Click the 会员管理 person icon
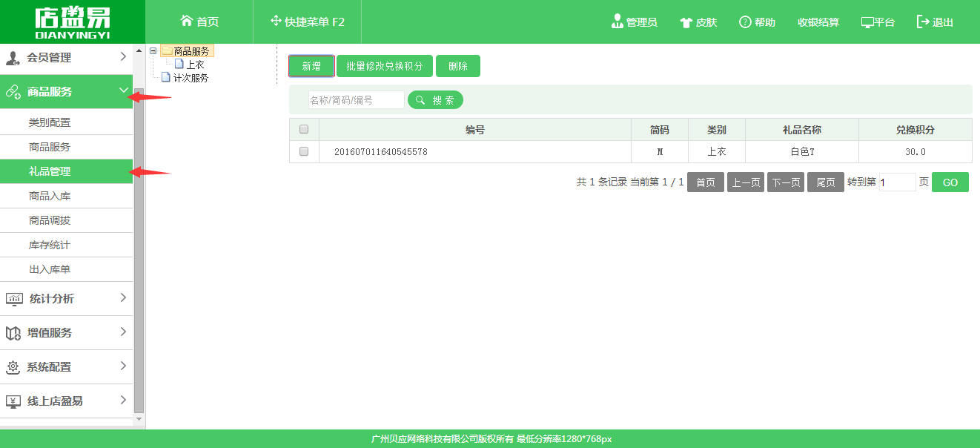This screenshot has height=448, width=980. [13, 58]
